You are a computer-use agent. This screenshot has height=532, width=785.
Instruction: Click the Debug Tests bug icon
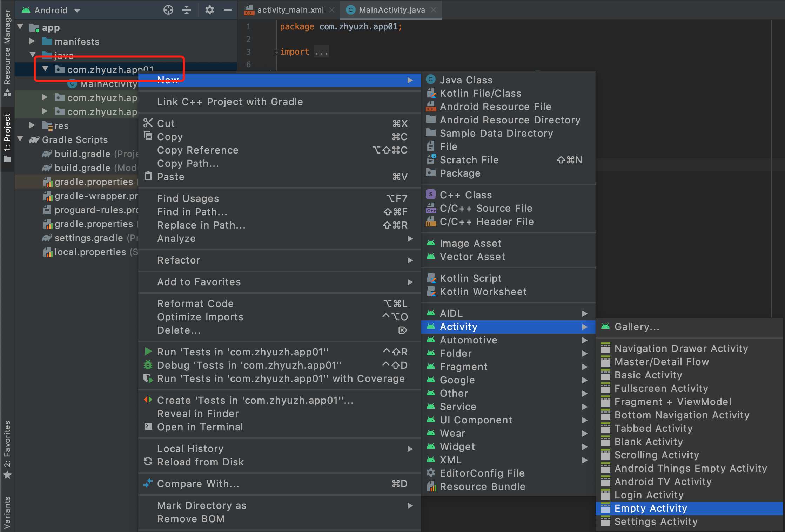tap(148, 364)
